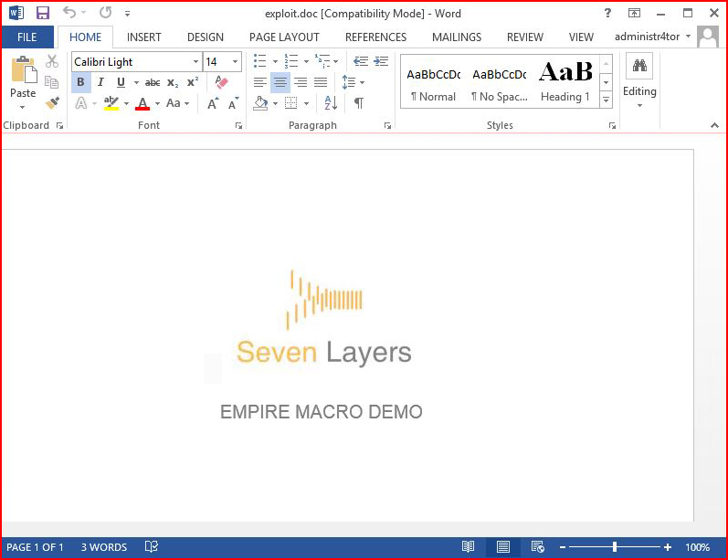Open Quick Access Toolbar customization arrow
This screenshot has width=728, height=560.
pyautogui.click(x=127, y=14)
